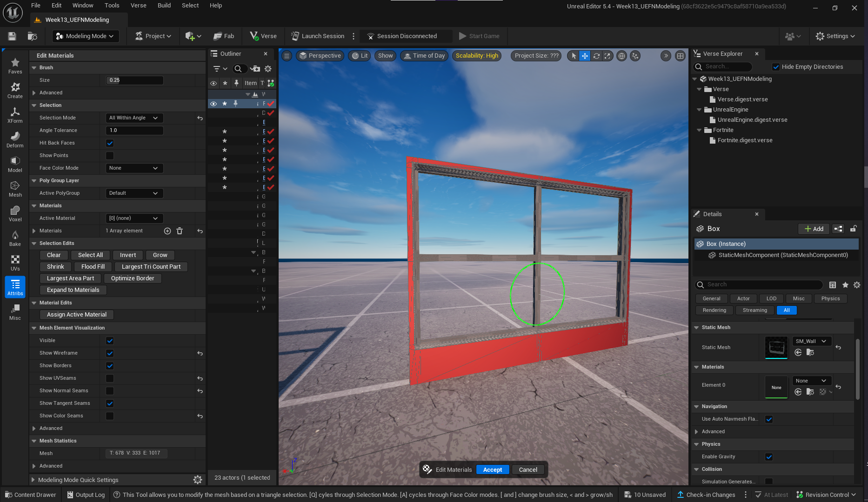This screenshot has height=502, width=868.
Task: Open Modeling Mode Quick Settings gear
Action: click(198, 480)
